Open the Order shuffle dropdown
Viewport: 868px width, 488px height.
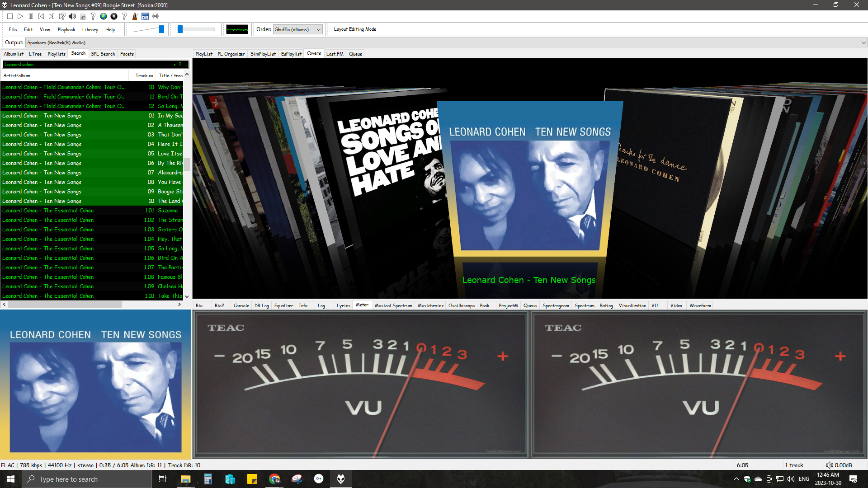point(298,29)
